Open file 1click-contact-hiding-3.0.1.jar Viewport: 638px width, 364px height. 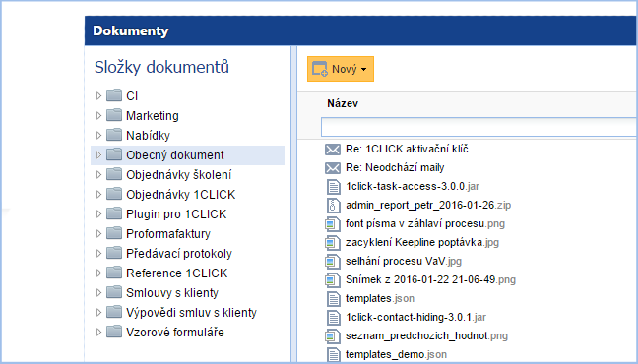(415, 317)
